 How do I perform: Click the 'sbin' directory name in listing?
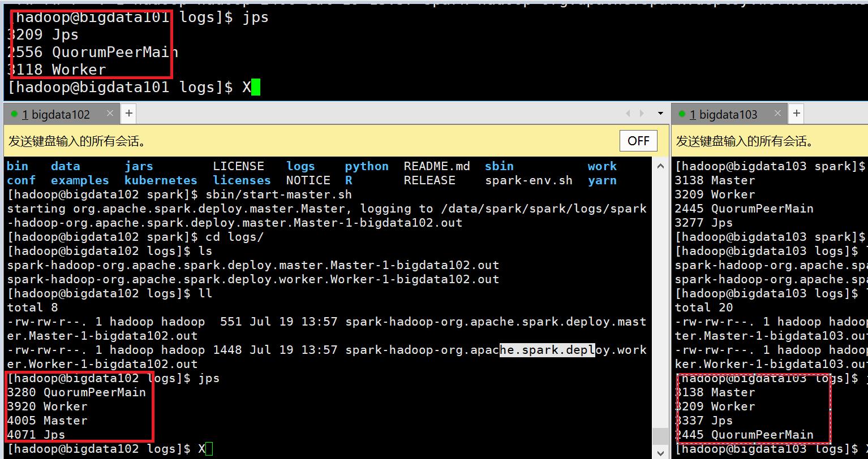499,166
